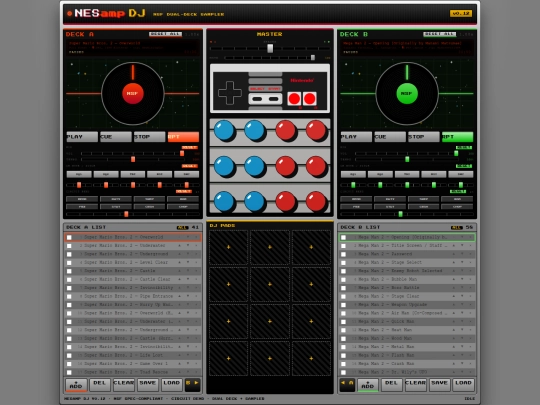Check the box for the Level Clear track
Image resolution: width=540 pixels, height=405 pixels.
coord(69,263)
